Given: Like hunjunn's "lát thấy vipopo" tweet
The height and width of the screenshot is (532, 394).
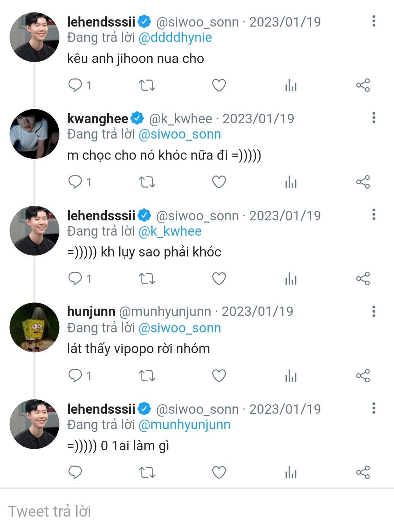Looking at the screenshot, I should [x=219, y=375].
